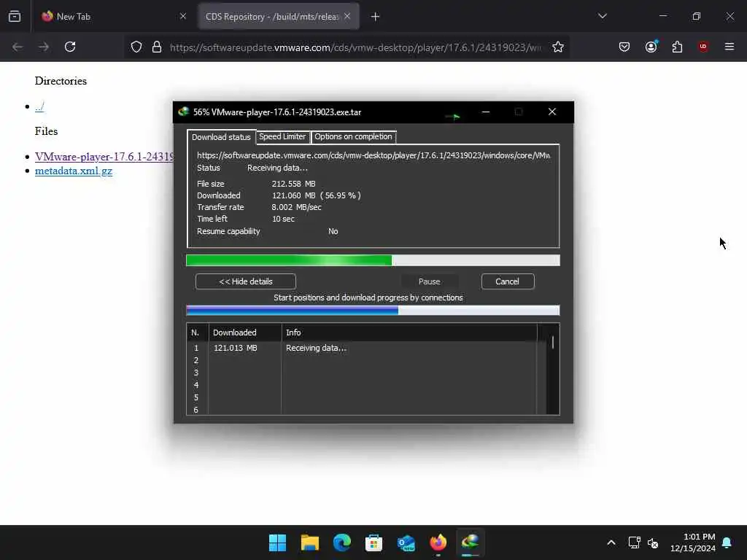The height and width of the screenshot is (560, 747).
Task: Open Microsoft Store from taskbar
Action: 374,542
